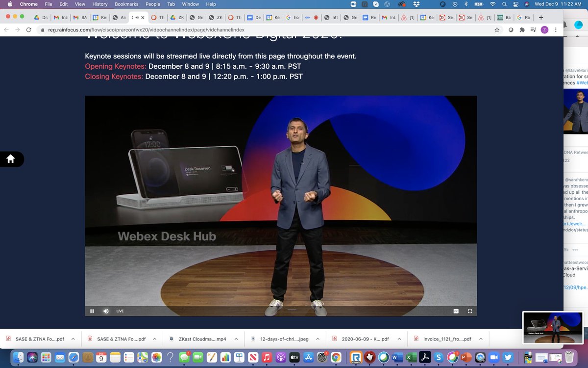Reload the rainfocus page

click(x=29, y=30)
